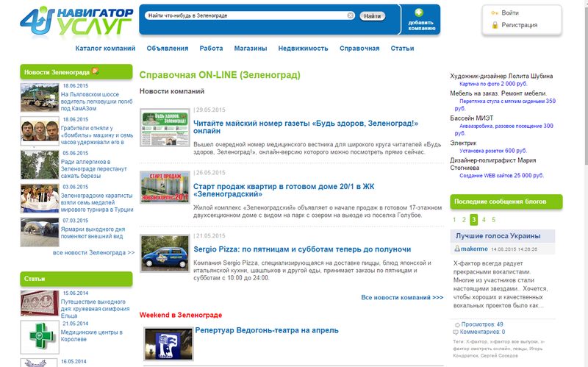
Task: Open Ярмарки выходного дня thumbnail
Action: point(40,232)
